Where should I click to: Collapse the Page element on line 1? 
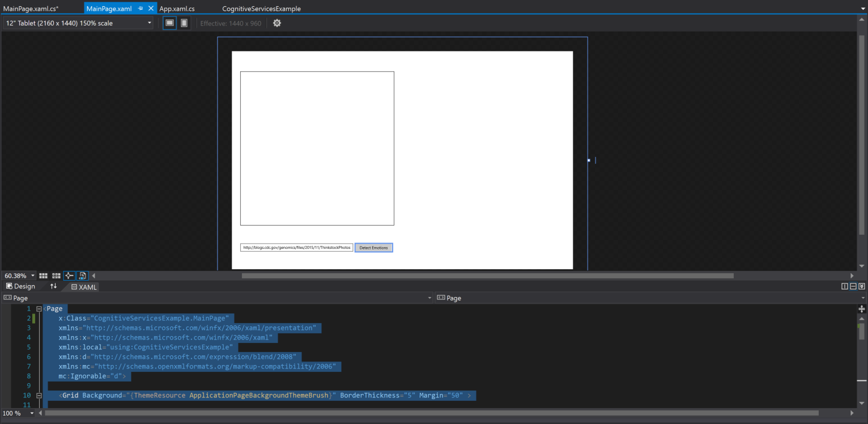[x=39, y=309]
